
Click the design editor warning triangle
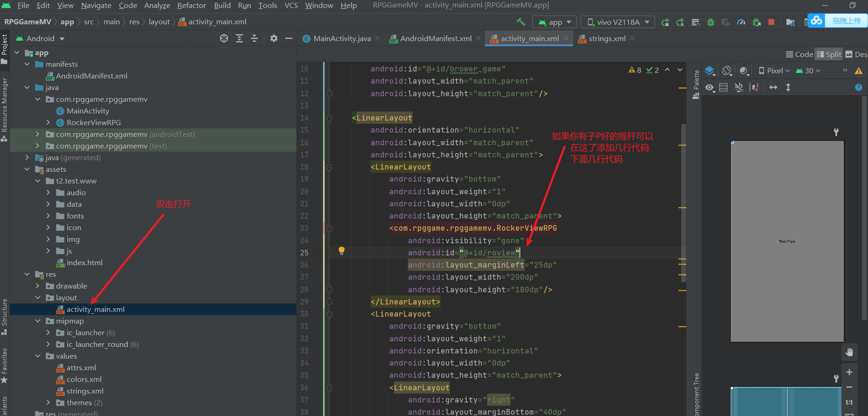click(x=858, y=71)
